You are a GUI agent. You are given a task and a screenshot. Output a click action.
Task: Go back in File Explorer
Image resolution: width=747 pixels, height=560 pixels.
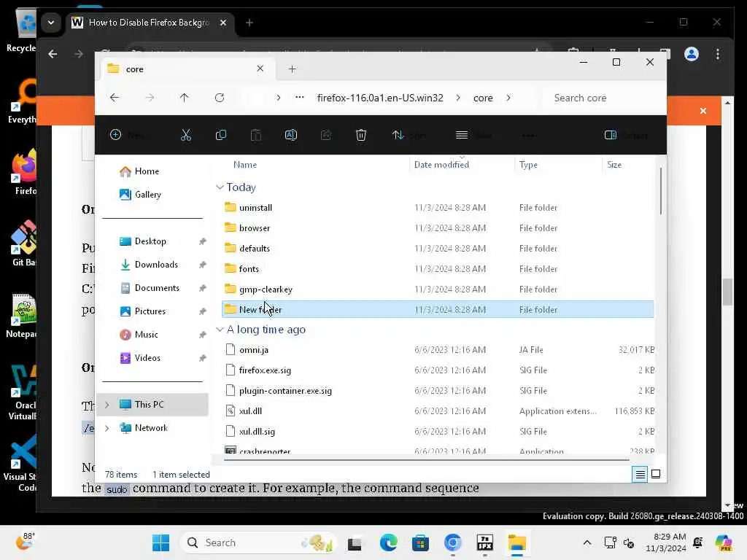point(115,98)
